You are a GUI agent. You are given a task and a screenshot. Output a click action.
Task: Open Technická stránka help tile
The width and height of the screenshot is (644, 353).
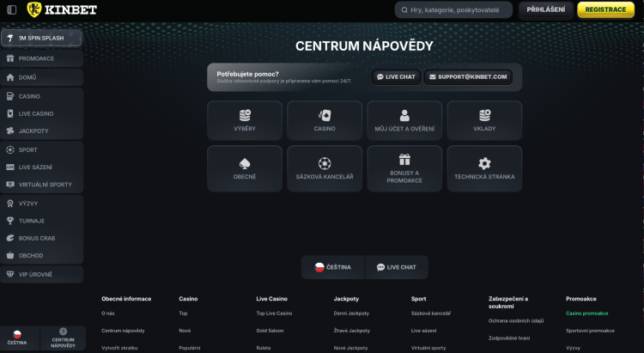[x=484, y=168]
